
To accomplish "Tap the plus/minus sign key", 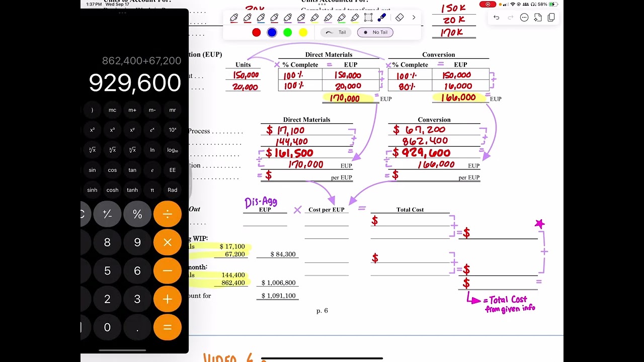I will pyautogui.click(x=107, y=215).
